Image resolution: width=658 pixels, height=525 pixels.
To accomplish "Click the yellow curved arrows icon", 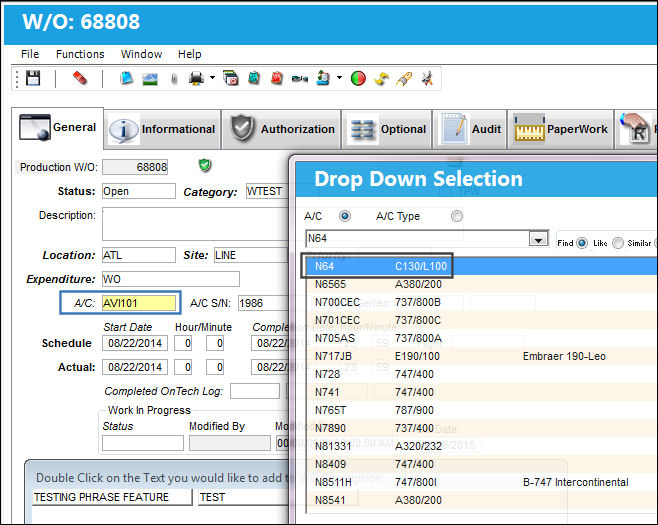I will (381, 79).
